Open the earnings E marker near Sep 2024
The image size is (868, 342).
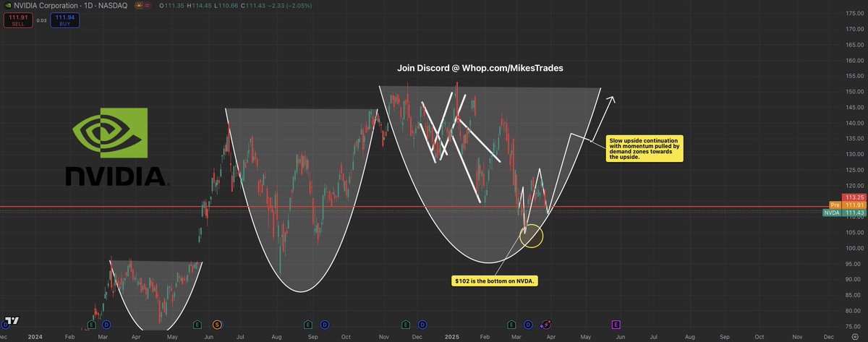click(308, 324)
